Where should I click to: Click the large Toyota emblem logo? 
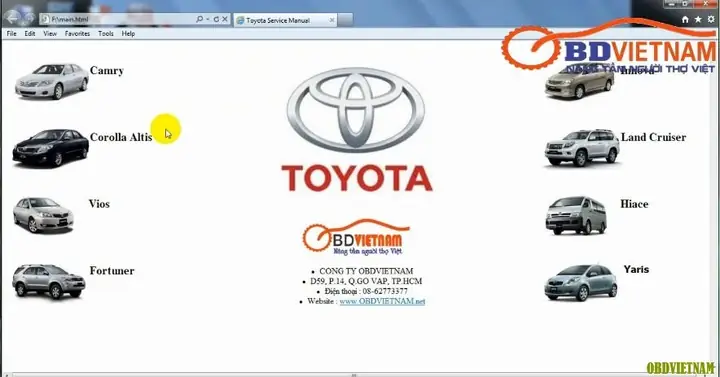coord(356,109)
